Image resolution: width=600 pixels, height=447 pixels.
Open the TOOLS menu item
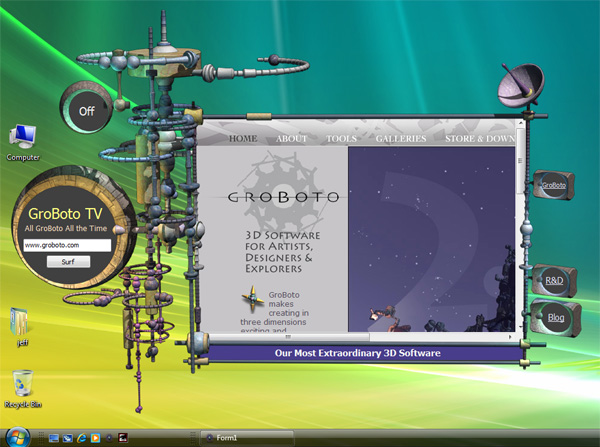click(x=341, y=139)
